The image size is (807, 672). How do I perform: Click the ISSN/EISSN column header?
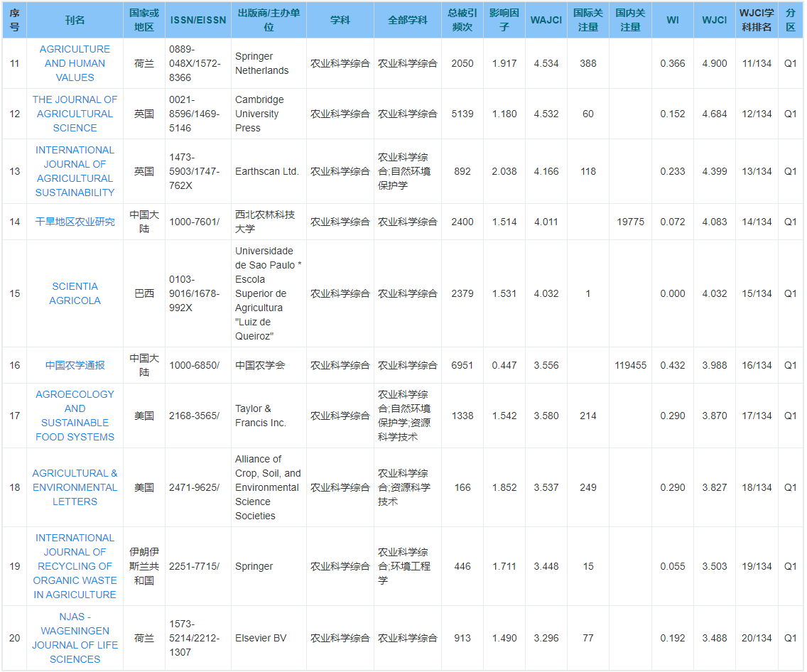(x=198, y=20)
